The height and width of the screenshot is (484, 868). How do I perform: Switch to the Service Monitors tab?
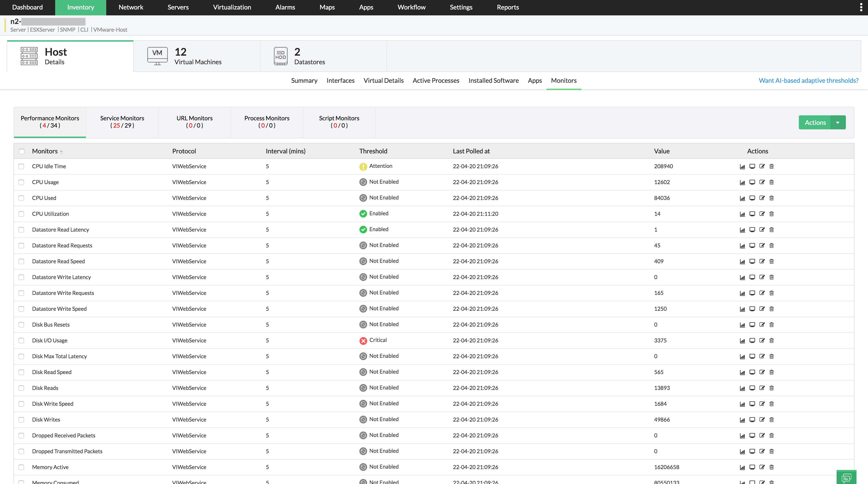point(122,122)
